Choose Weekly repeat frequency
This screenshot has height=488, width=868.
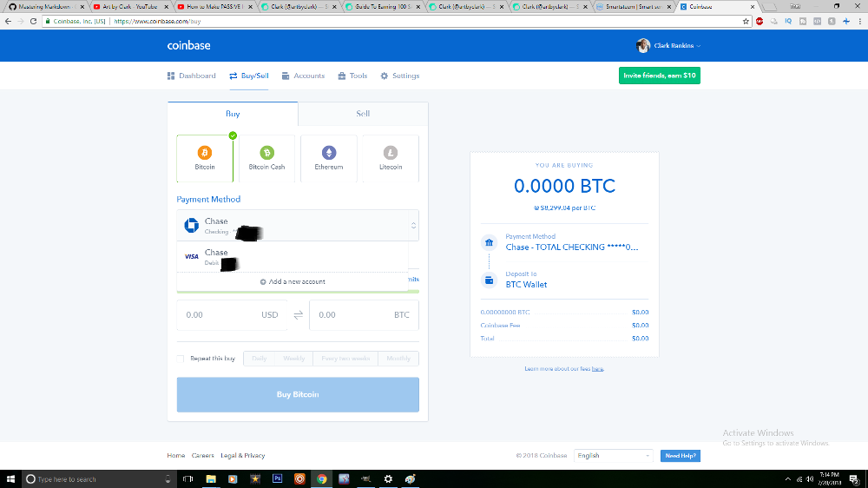(x=294, y=359)
